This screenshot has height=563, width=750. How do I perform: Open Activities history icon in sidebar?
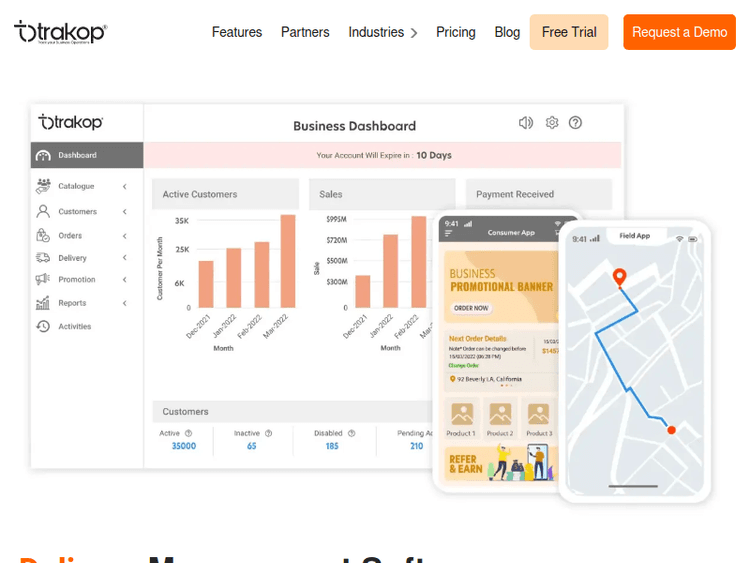click(43, 326)
